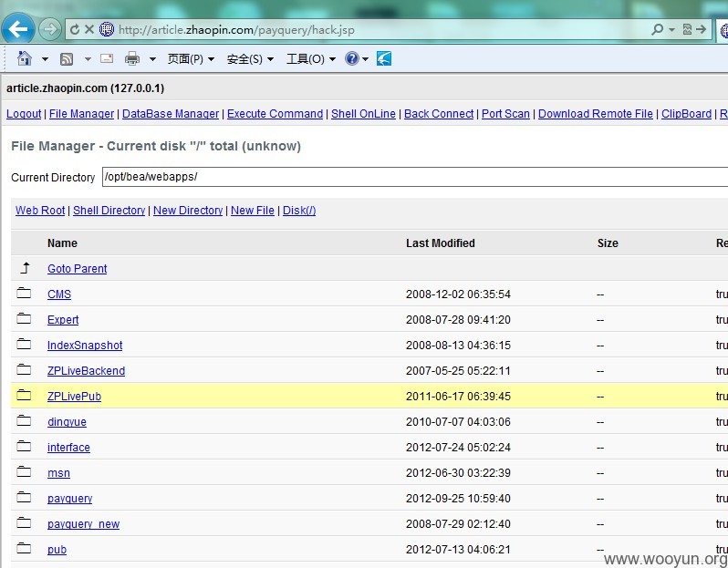Click the Read Mail toolbar icon
Viewport: 728px width, 568px height.
107,58
